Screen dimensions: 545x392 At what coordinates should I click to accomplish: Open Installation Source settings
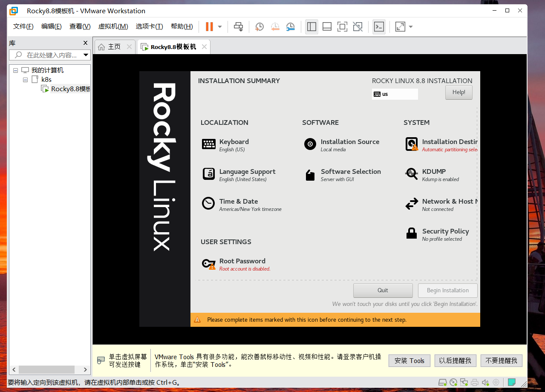[x=341, y=145]
